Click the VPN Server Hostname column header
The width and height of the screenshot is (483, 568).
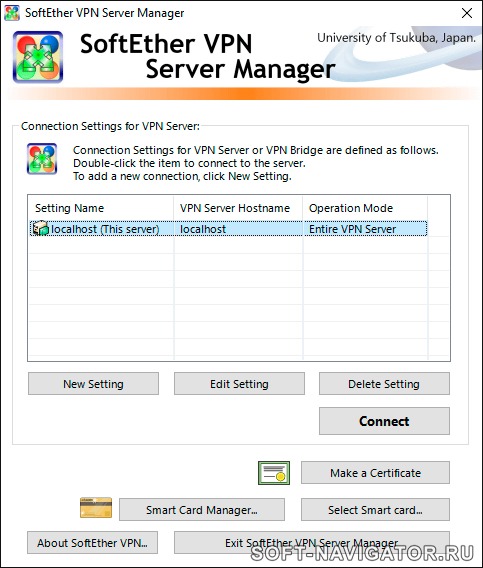pyautogui.click(x=238, y=208)
